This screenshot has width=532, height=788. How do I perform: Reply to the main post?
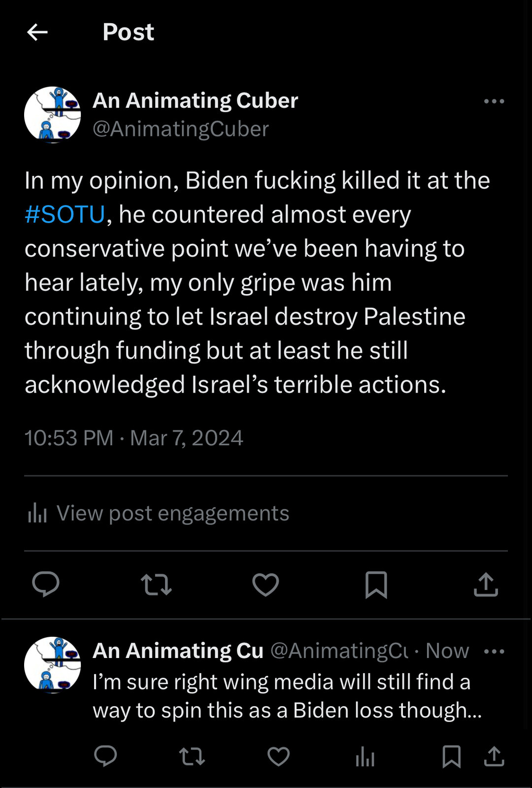[x=46, y=585]
